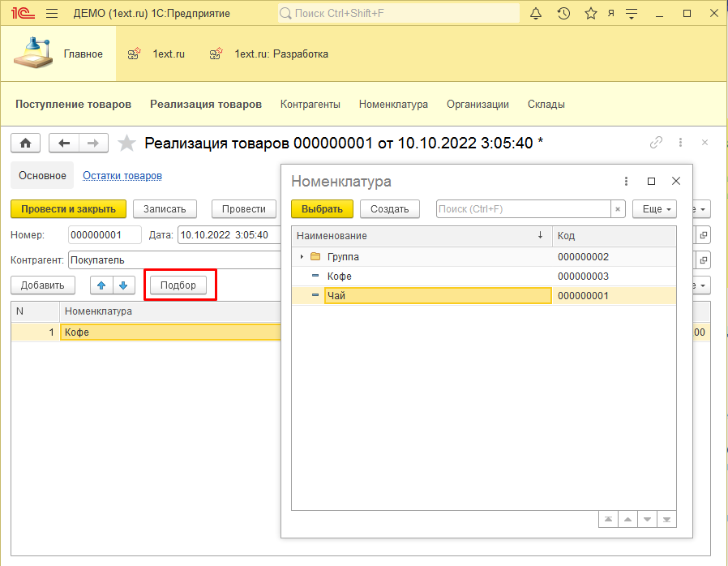
Task: Move selected row up with blue arrow
Action: click(x=101, y=285)
